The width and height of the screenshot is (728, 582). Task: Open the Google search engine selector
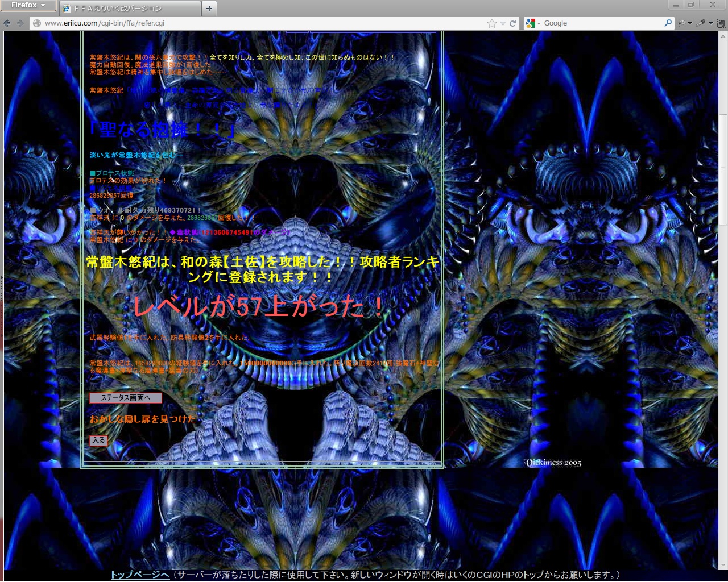pos(533,23)
